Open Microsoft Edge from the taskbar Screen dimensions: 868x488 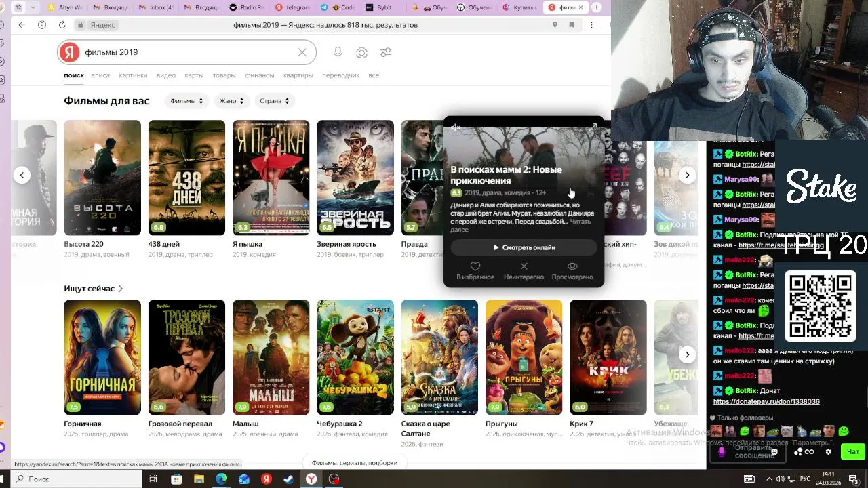pyautogui.click(x=221, y=479)
